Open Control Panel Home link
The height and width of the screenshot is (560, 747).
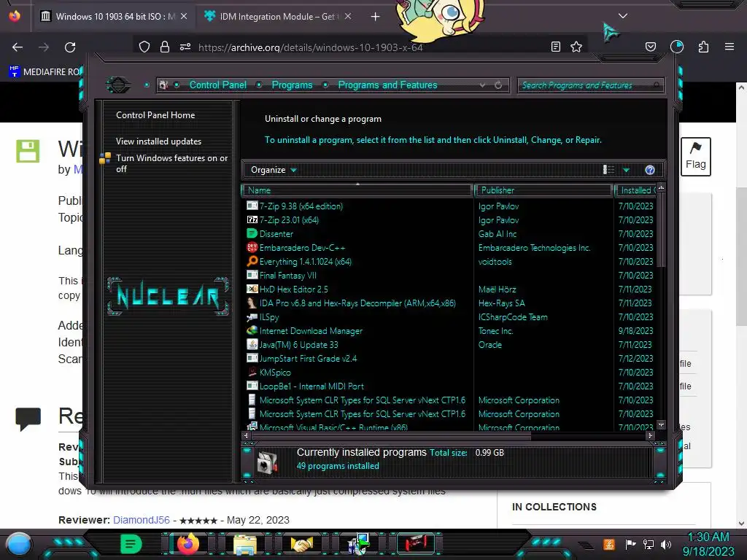click(155, 115)
